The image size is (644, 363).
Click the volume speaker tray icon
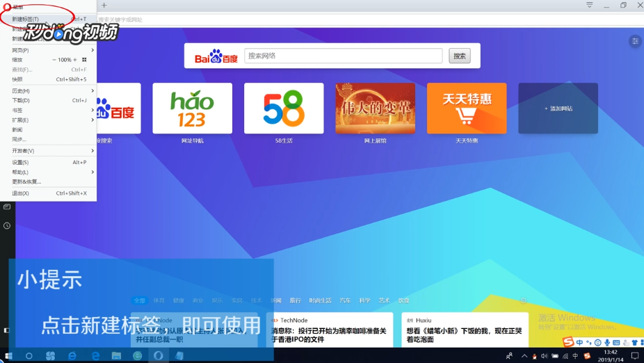pyautogui.click(x=544, y=356)
